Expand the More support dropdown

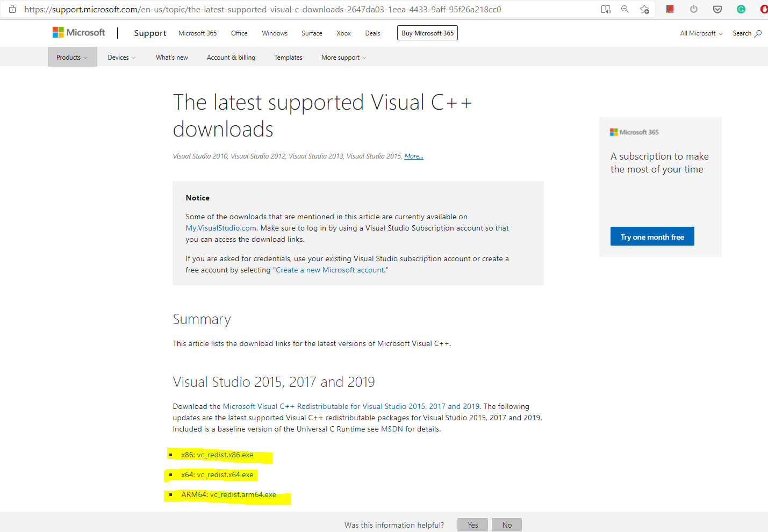344,57
